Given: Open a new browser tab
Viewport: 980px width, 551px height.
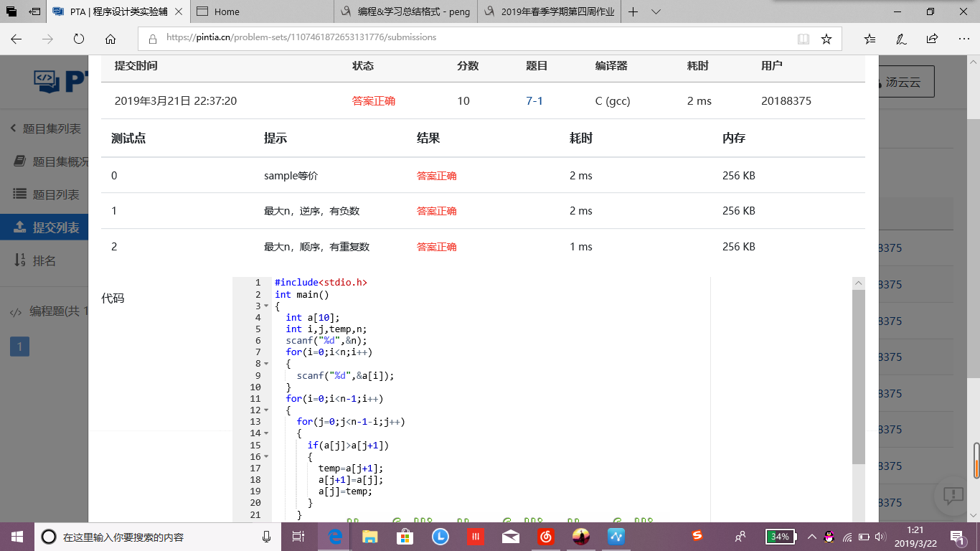Looking at the screenshot, I should 633,11.
